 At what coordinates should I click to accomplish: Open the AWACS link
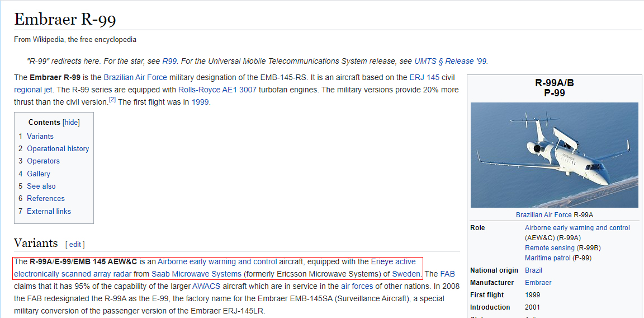206,286
